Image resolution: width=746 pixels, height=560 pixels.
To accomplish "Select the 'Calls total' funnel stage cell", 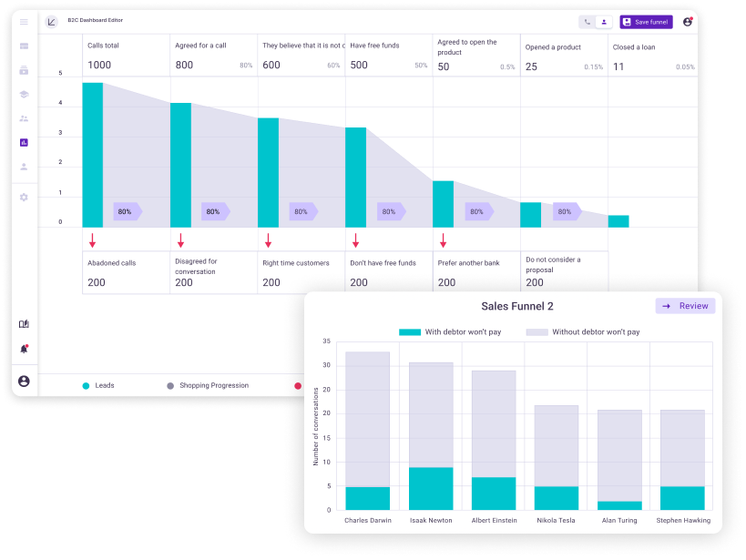I will [126, 56].
